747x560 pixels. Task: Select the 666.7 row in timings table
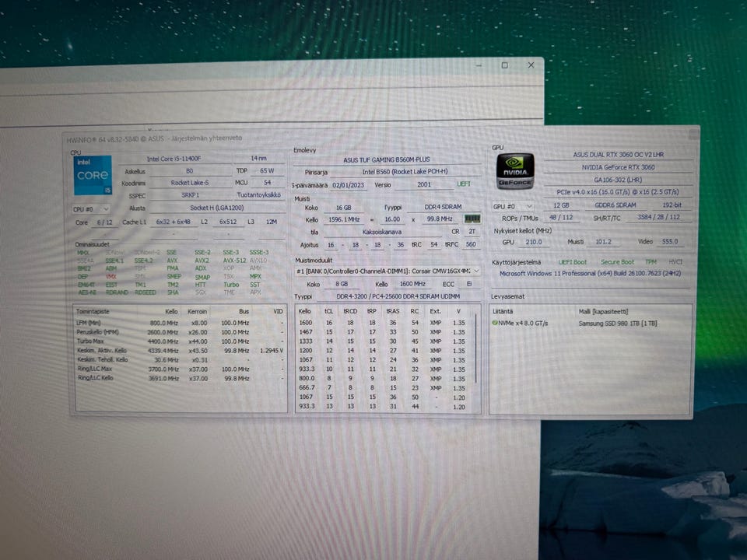[384, 387]
